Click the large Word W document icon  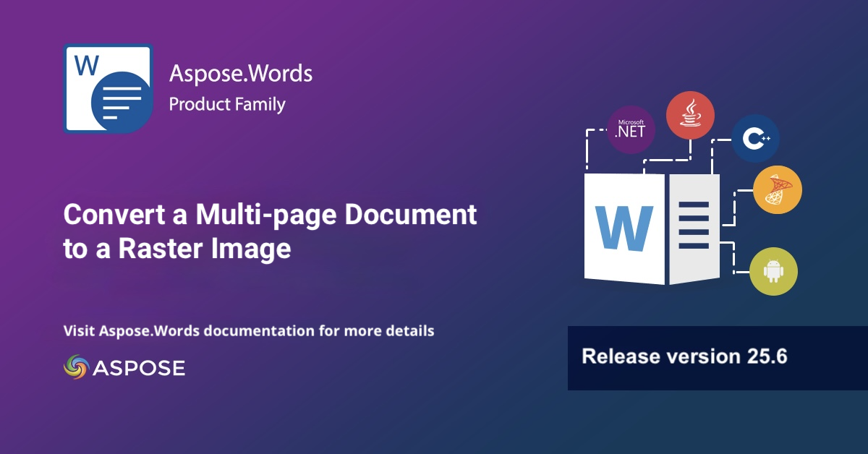pyautogui.click(x=624, y=228)
